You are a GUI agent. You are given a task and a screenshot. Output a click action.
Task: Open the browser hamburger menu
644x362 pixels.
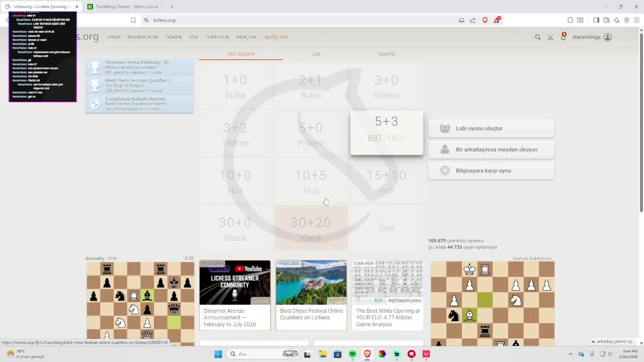[x=637, y=20]
